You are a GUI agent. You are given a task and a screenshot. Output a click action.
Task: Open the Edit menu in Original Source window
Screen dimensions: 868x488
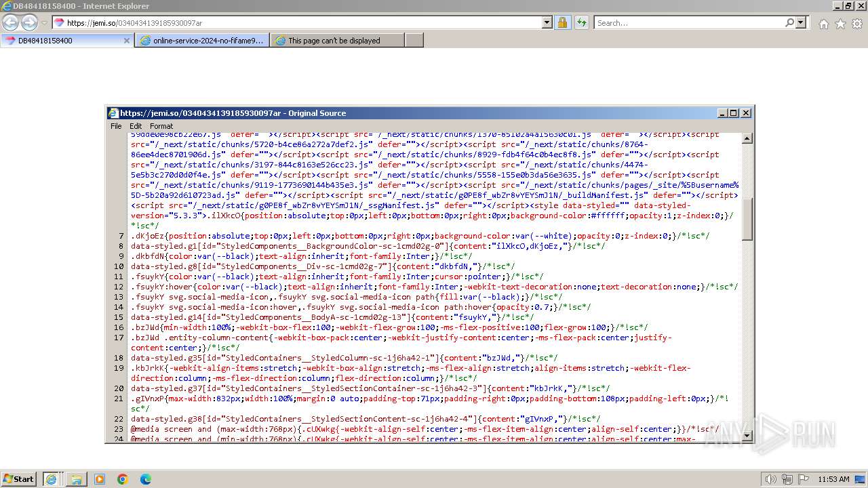click(136, 126)
